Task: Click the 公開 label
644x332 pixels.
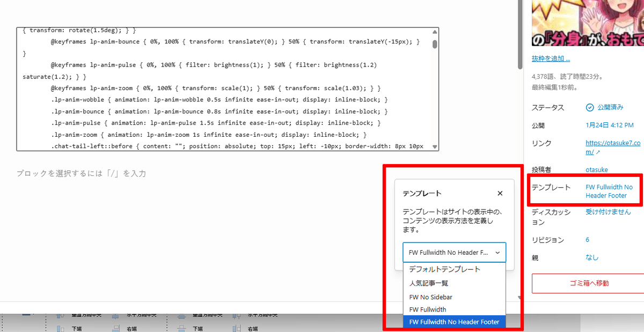Action: coord(538,126)
